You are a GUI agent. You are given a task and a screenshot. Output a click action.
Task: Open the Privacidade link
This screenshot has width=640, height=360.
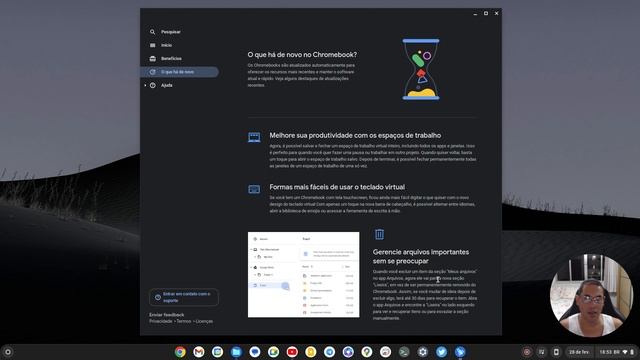click(x=161, y=321)
